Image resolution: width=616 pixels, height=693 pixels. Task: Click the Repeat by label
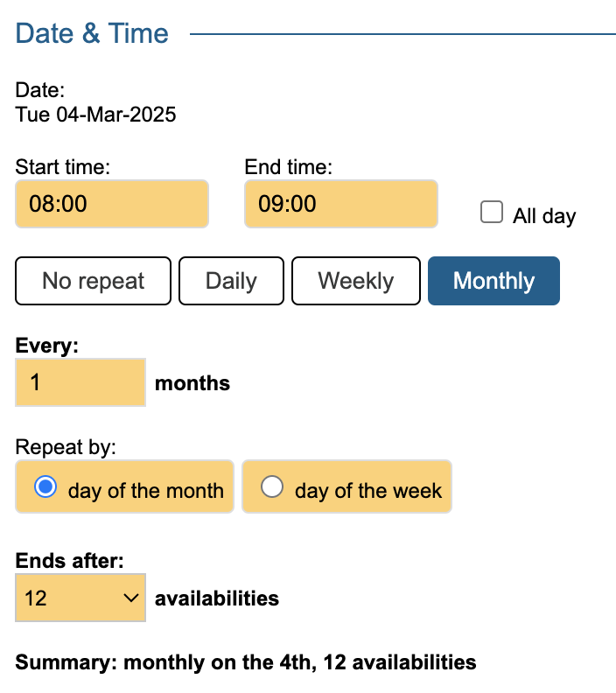tap(66, 446)
